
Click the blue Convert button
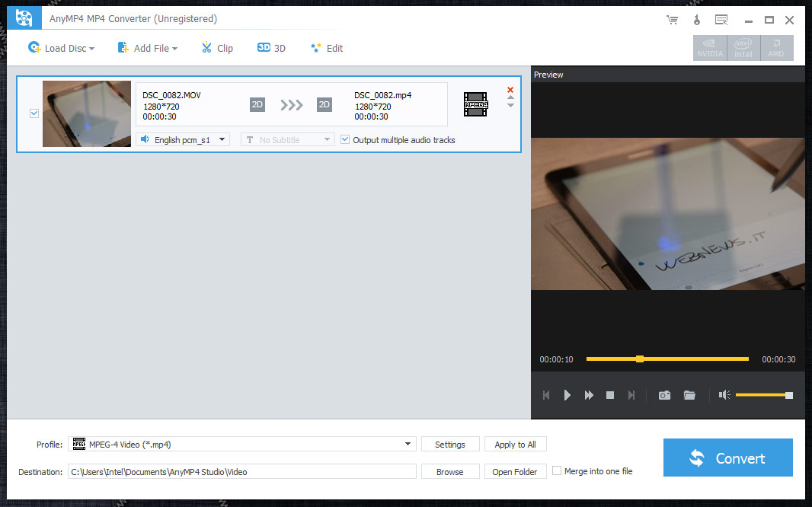(727, 458)
